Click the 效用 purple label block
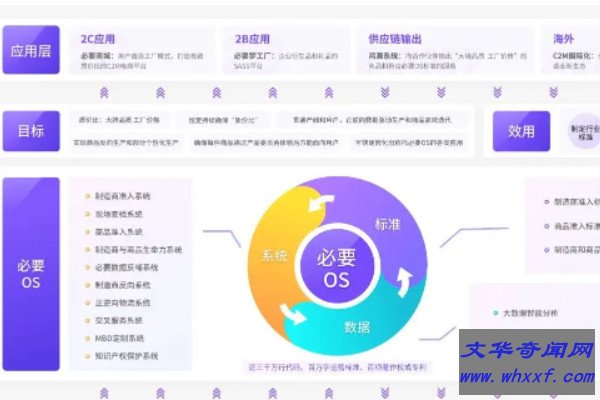600x400 pixels. point(521,131)
